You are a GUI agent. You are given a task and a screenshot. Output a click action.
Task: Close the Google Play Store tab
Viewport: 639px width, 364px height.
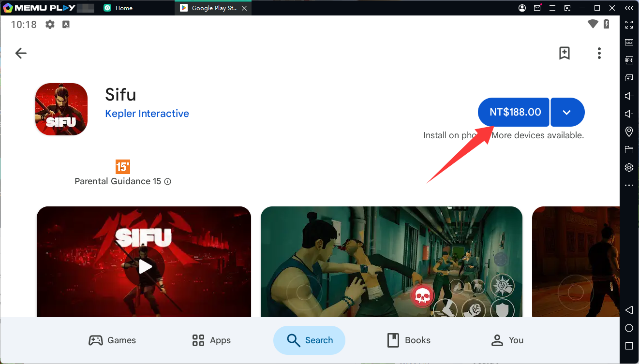(244, 8)
